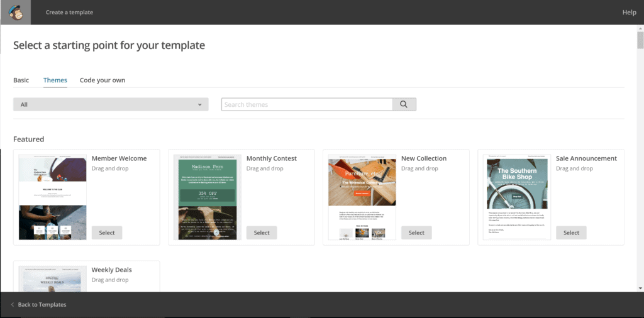The width and height of the screenshot is (644, 318).
Task: Open the Sale Announcement bike shop thumbnail
Action: 517,197
